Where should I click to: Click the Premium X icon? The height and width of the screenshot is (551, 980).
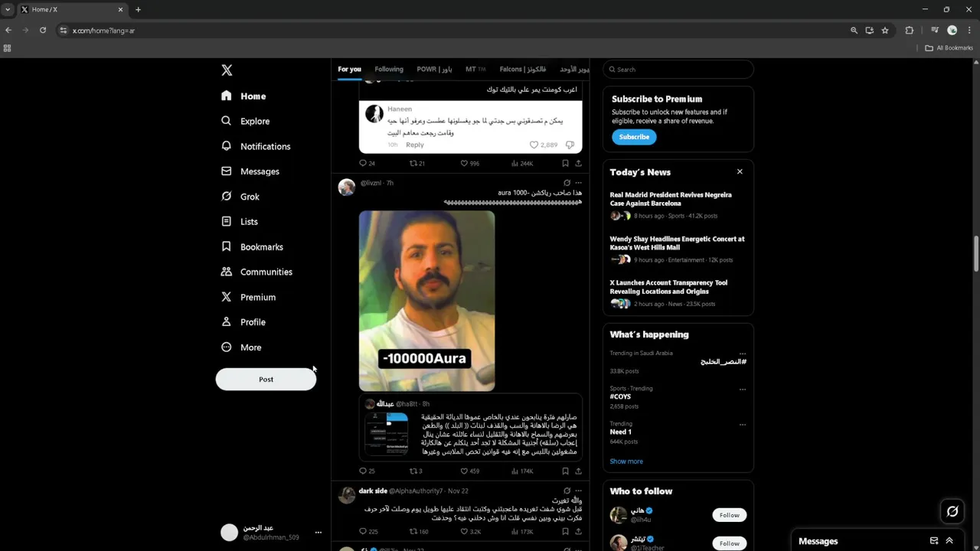[x=226, y=297]
